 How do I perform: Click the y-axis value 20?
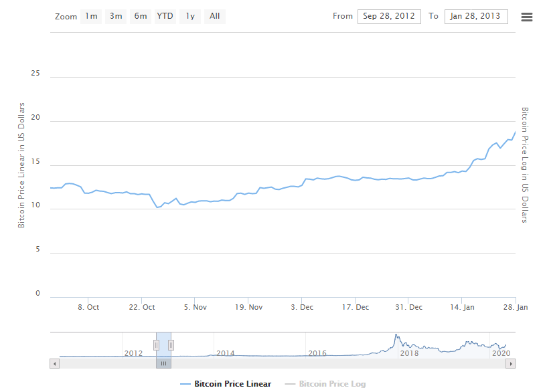[x=35, y=117]
